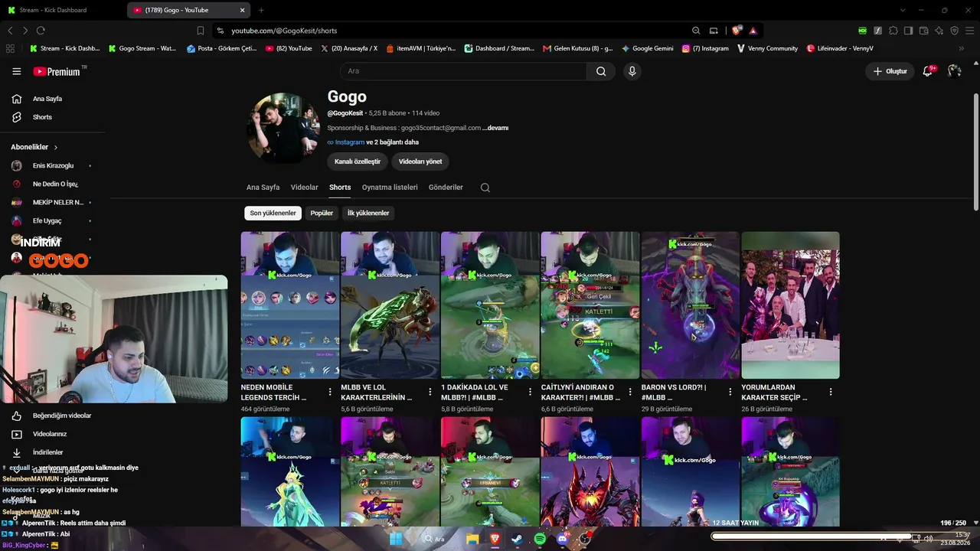980x551 pixels.
Task: Select the Popüler filter chip
Action: (x=322, y=213)
